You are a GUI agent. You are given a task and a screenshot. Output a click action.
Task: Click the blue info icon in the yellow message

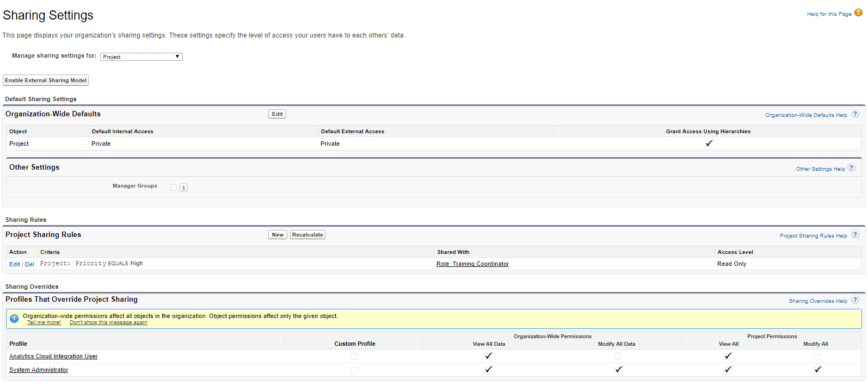coord(14,319)
